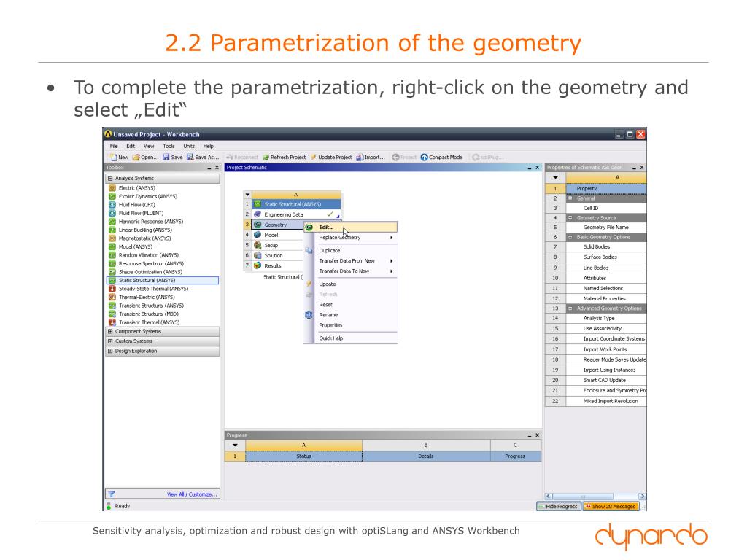The width and height of the screenshot is (747, 560).
Task: Collapse the Geometry Source section
Action: 570,217
